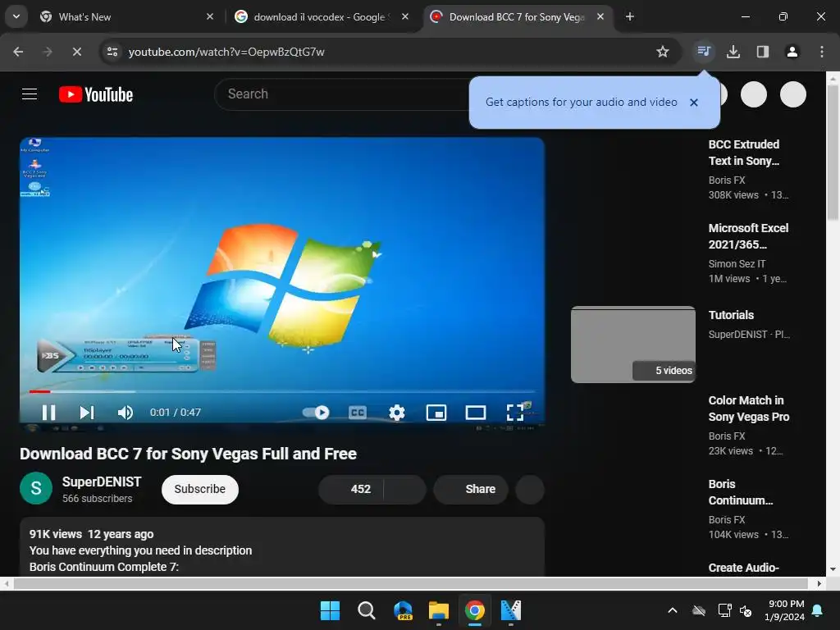The width and height of the screenshot is (840, 630).
Task: Close the What's New tab
Action: (210, 16)
